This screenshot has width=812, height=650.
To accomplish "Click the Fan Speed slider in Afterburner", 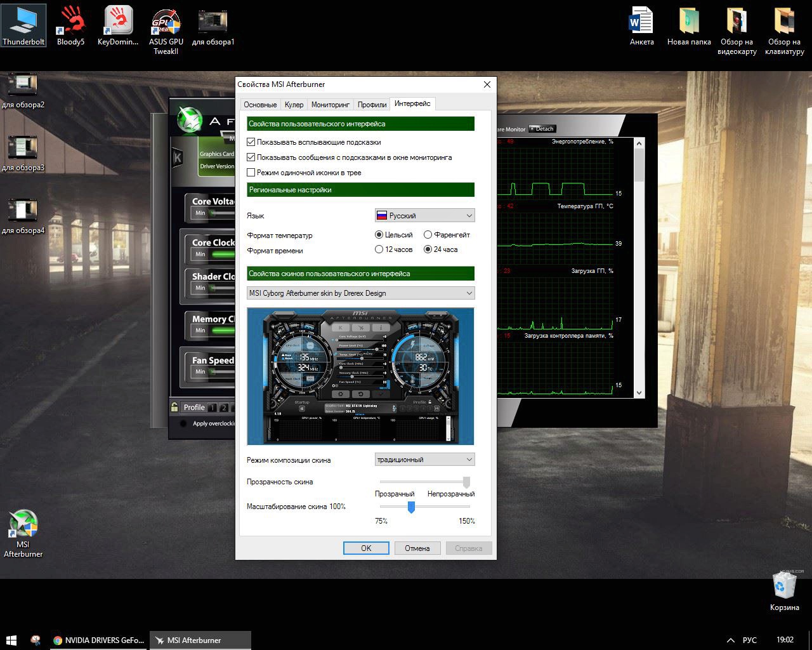I will point(222,372).
